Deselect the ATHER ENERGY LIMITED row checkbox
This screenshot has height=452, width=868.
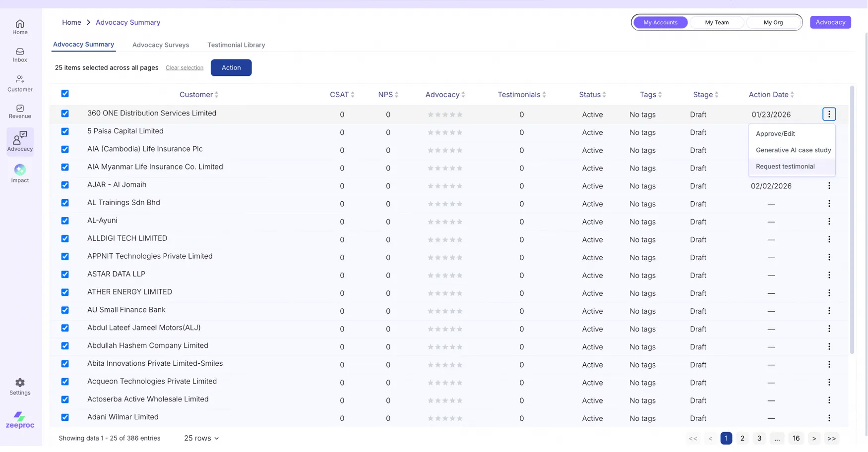(x=65, y=292)
